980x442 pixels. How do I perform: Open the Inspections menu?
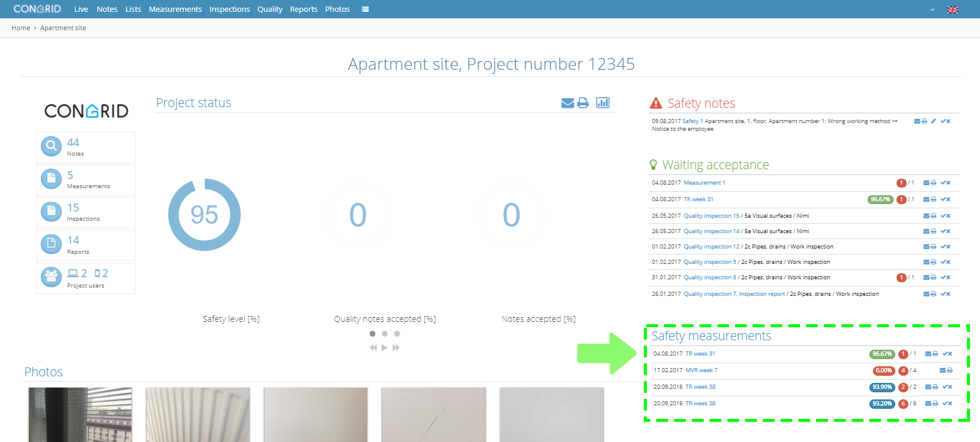tap(230, 9)
